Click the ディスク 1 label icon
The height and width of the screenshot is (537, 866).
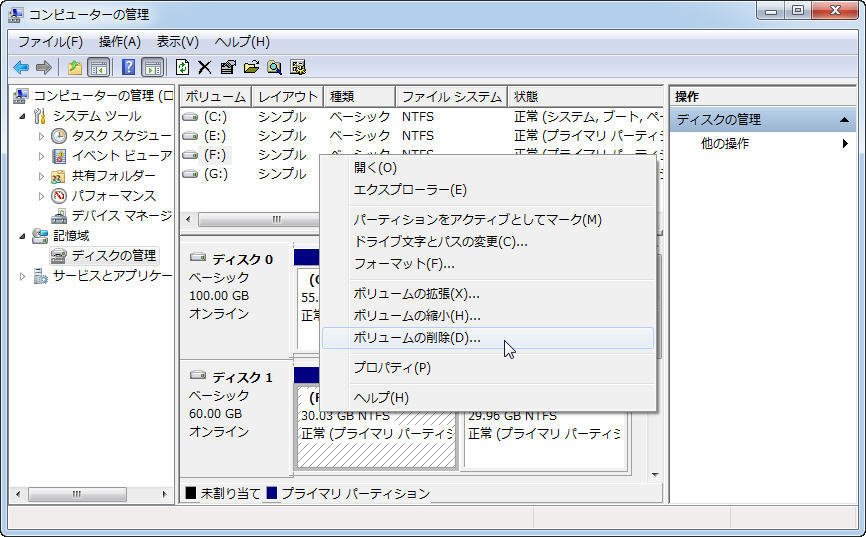point(198,376)
